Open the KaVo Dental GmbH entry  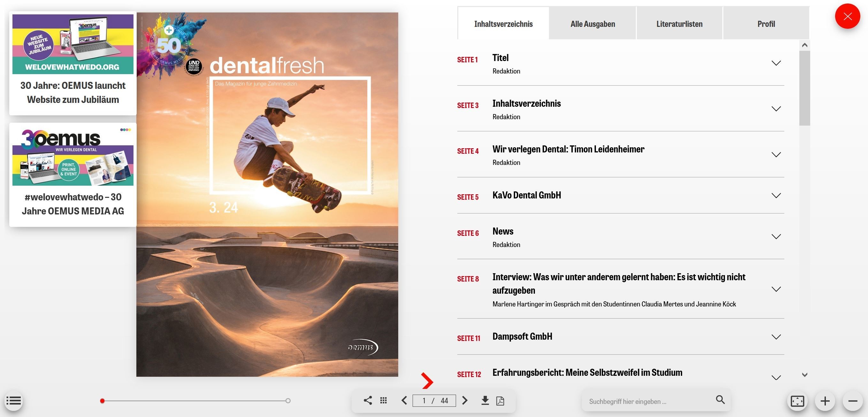[x=527, y=195]
